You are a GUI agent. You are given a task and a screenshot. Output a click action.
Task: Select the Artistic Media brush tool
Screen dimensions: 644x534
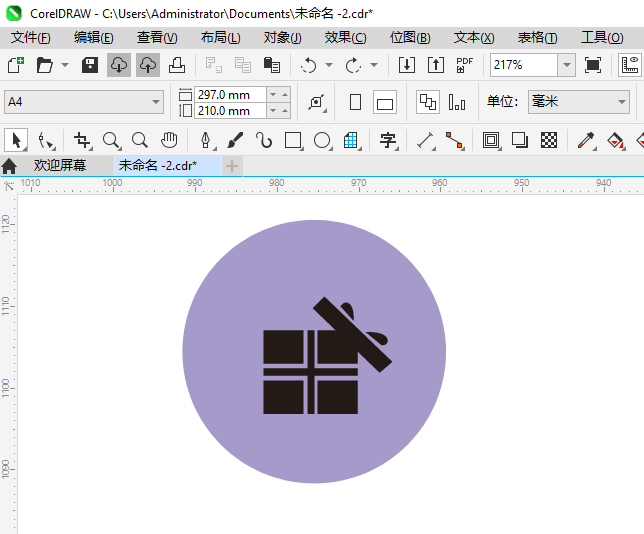(x=235, y=140)
